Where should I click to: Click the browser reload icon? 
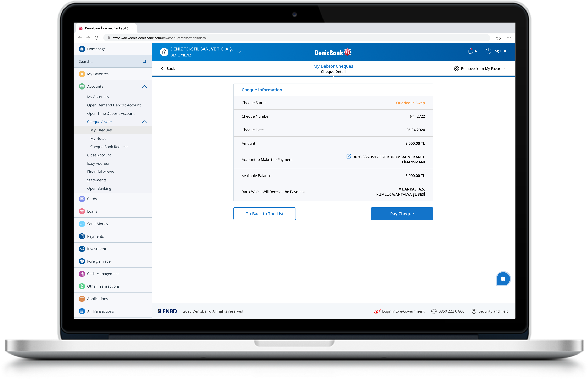pos(97,38)
